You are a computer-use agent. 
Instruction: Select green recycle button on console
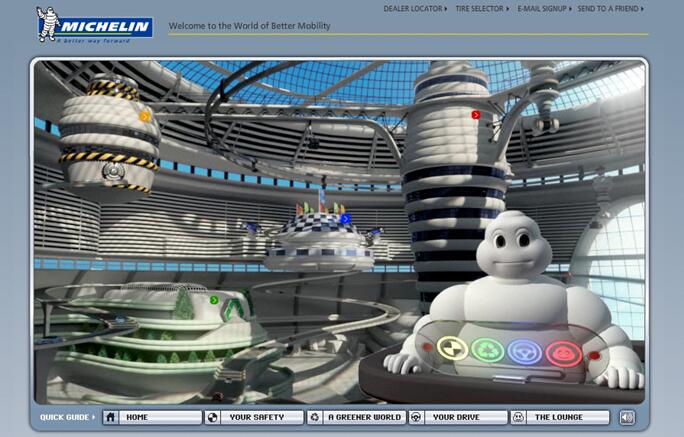[488, 350]
